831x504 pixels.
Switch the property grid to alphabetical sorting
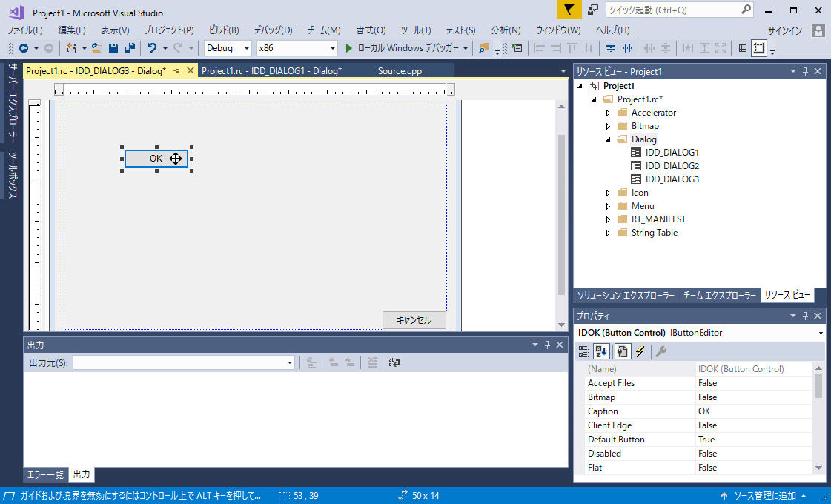coord(601,351)
